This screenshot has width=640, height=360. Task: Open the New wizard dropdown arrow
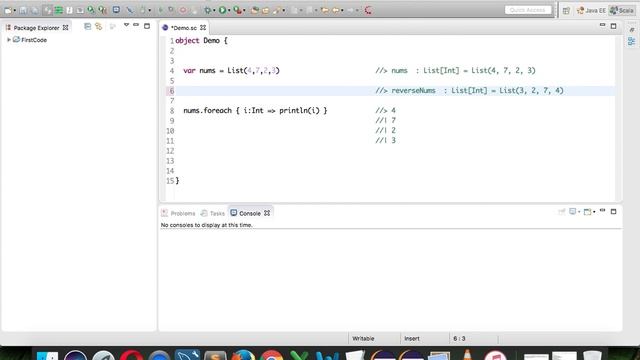14,11
